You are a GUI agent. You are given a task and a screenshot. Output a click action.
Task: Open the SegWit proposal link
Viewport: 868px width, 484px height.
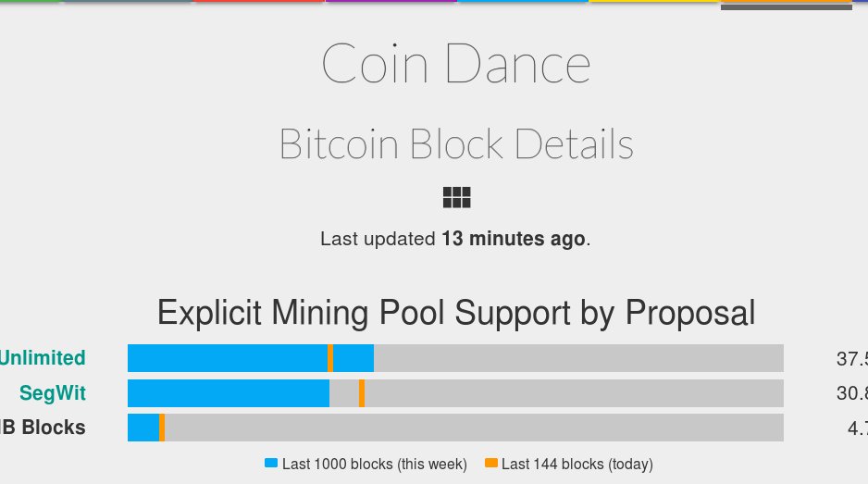[53, 393]
